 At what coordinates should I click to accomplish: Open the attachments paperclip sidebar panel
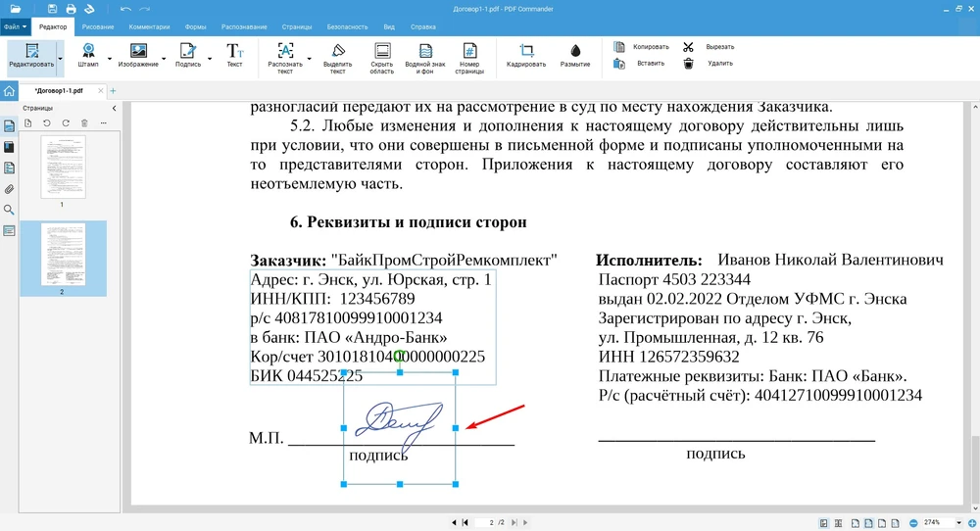coord(9,189)
